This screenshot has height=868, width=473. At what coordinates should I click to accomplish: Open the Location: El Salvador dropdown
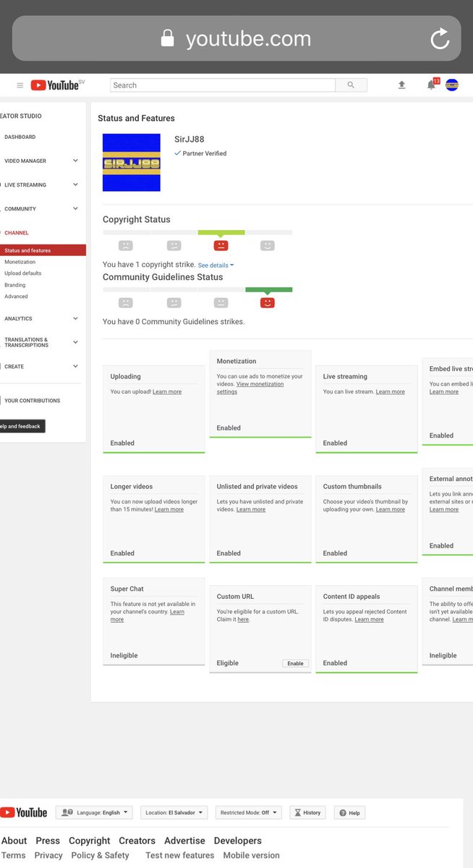(x=174, y=812)
